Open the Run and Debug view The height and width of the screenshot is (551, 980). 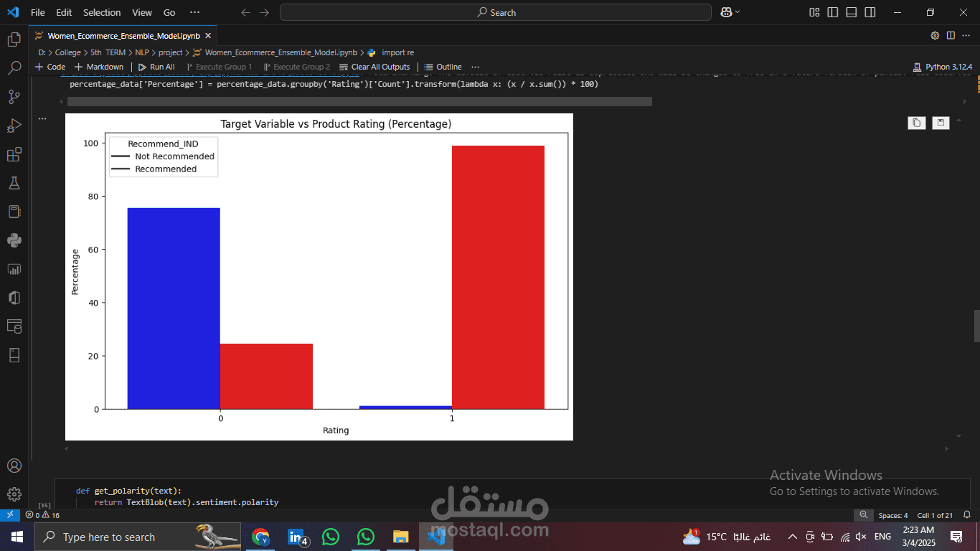pyautogui.click(x=14, y=126)
